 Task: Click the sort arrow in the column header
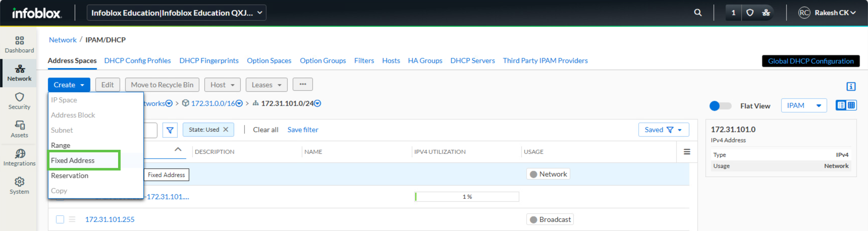(178, 149)
